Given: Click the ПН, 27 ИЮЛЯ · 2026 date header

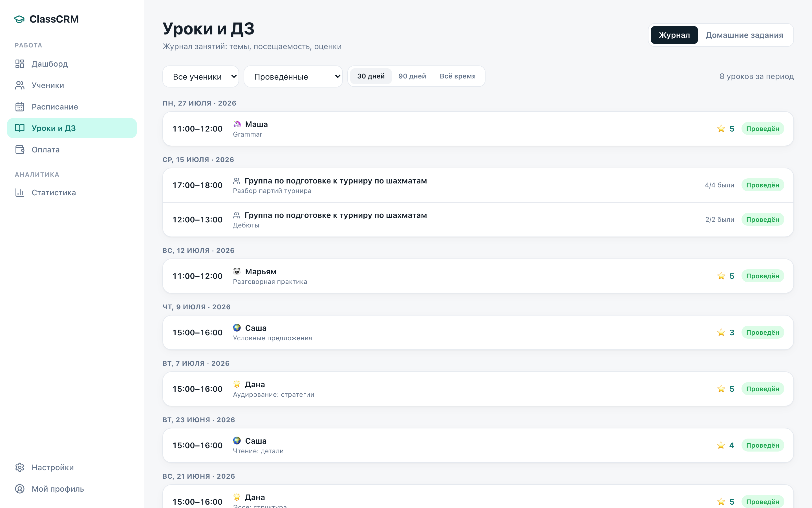Looking at the screenshot, I should [199, 103].
